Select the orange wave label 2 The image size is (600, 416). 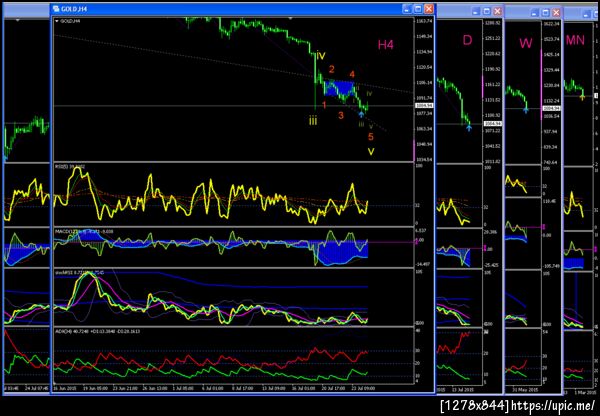pyautogui.click(x=331, y=69)
